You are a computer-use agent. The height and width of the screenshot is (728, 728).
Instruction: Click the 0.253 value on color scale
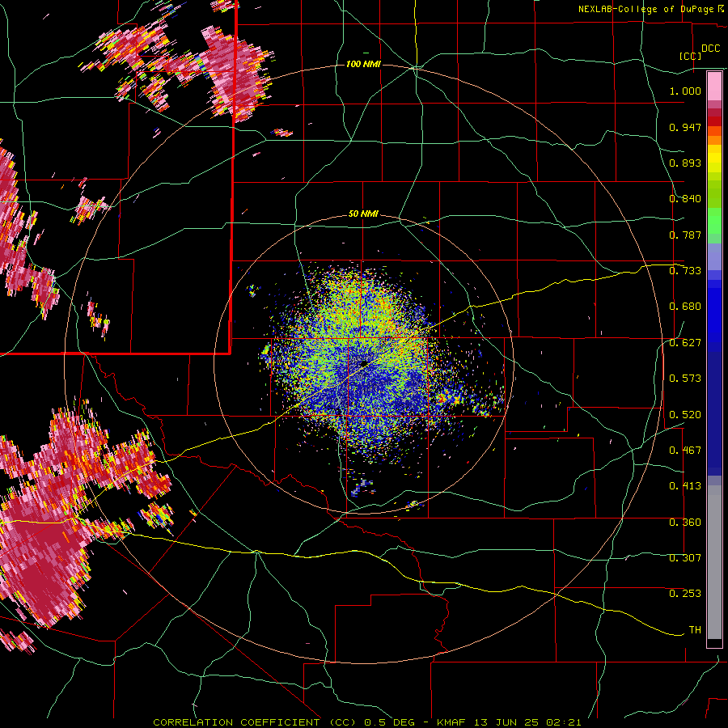point(685,594)
